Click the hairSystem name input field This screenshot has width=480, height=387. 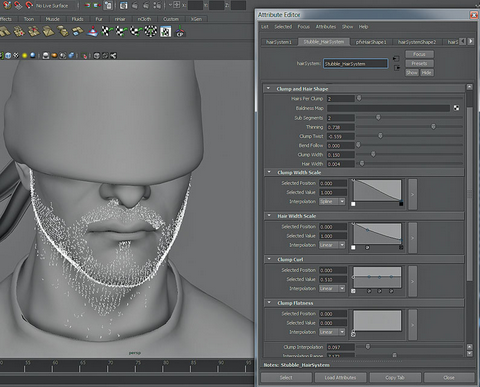tap(355, 64)
